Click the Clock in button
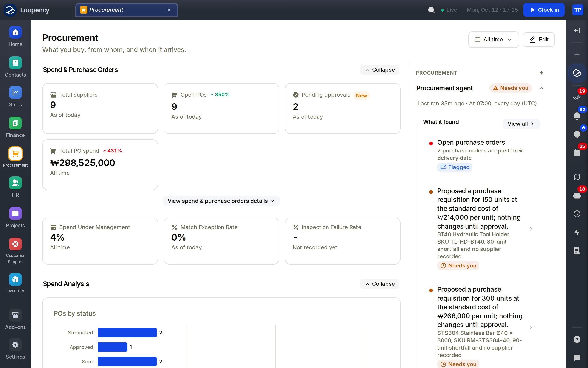The image size is (588, 368). [544, 10]
